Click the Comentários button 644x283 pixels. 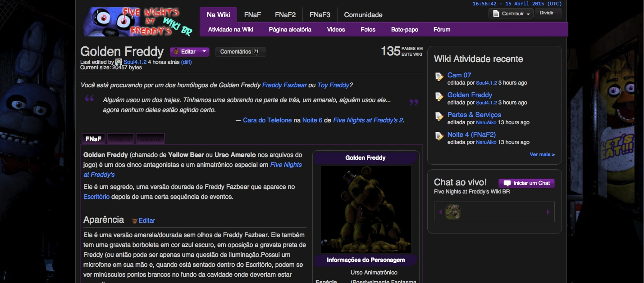pyautogui.click(x=241, y=52)
